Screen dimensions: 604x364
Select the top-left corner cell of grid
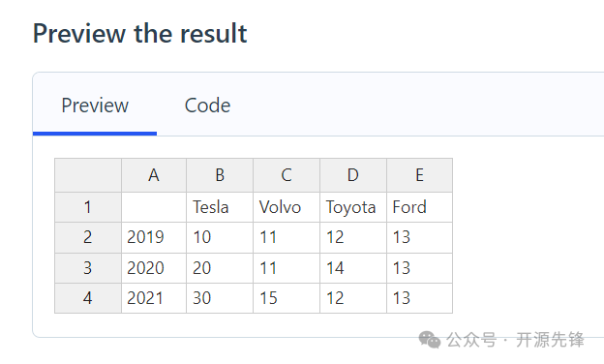point(88,175)
